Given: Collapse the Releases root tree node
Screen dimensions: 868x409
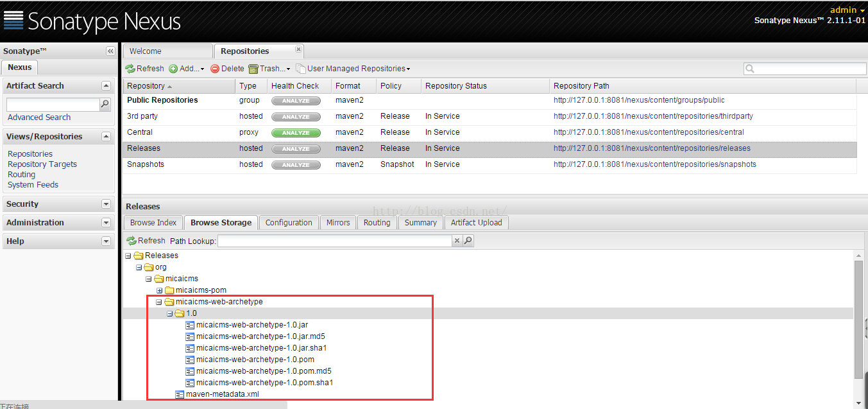Looking at the screenshot, I should point(128,256).
